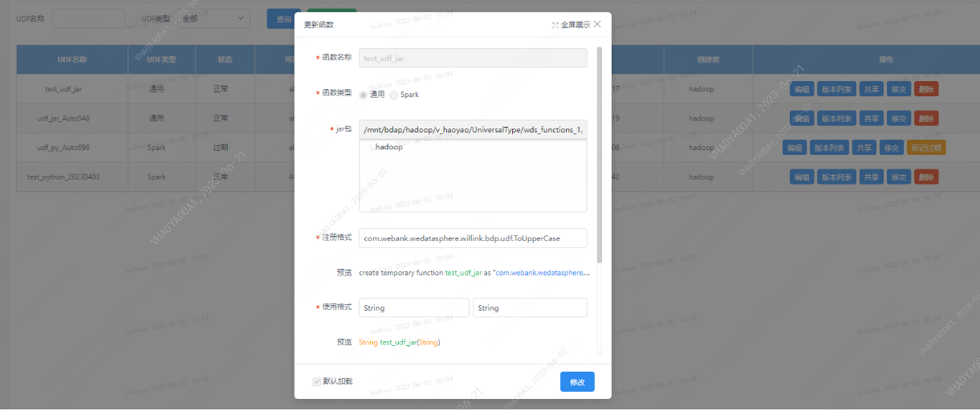
Task: Click the first 使用格式 String input
Action: point(413,308)
